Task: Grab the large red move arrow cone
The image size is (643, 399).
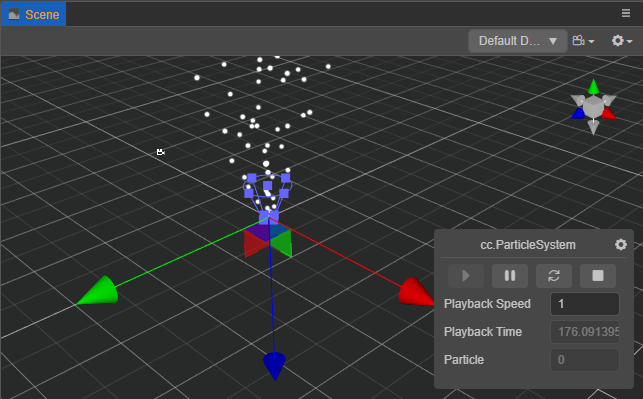Action: pos(415,292)
